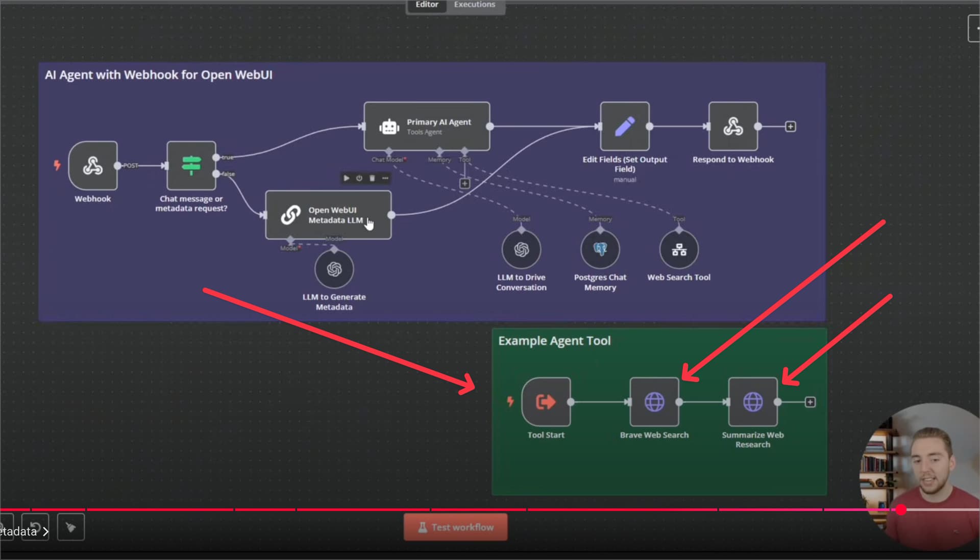Open the Edit Fields pencil node
This screenshot has height=560, width=980.
click(x=625, y=126)
